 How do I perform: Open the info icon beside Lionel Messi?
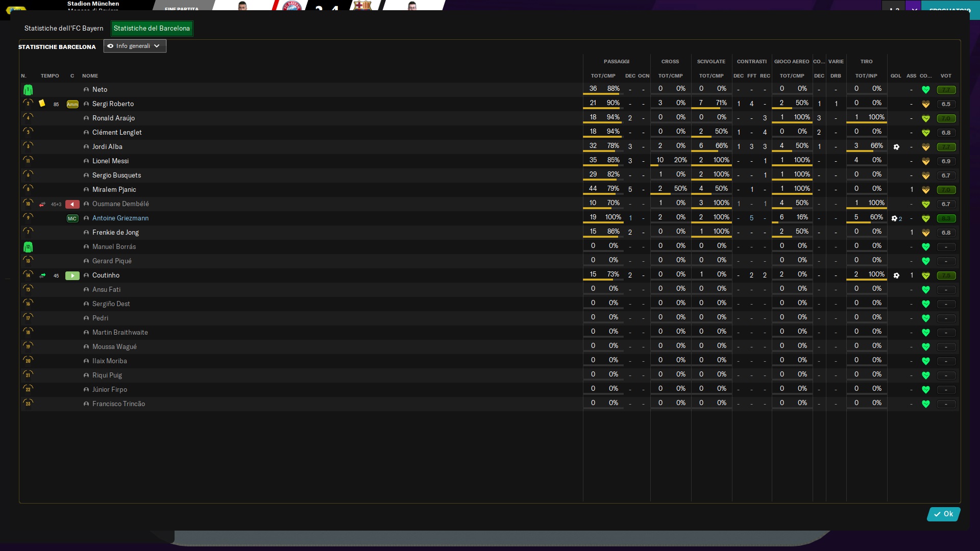(86, 161)
